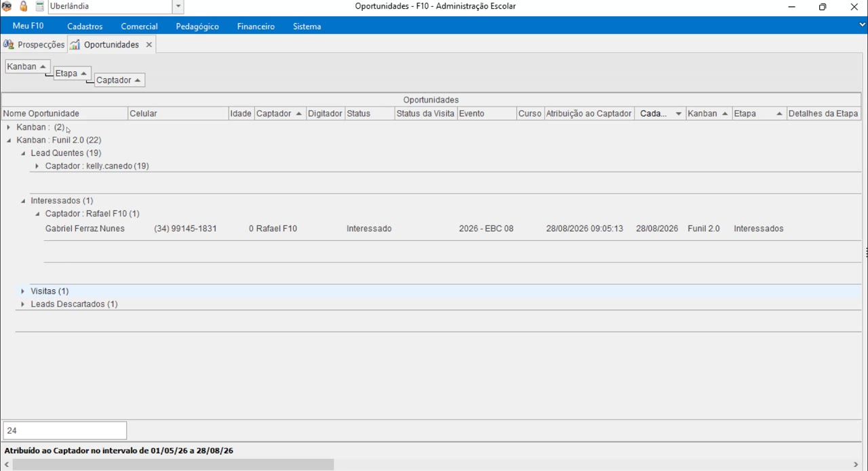Open the Cada... column filter dropdown

point(678,114)
